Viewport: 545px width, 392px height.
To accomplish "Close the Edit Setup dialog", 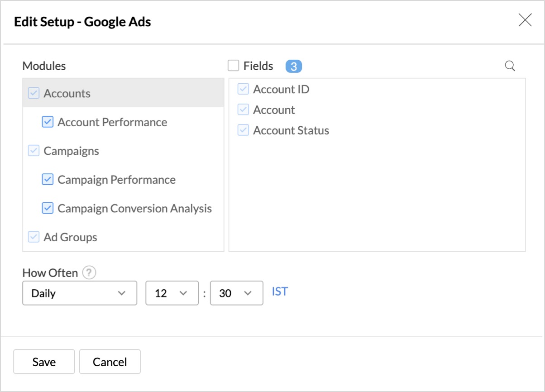I will 525,20.
